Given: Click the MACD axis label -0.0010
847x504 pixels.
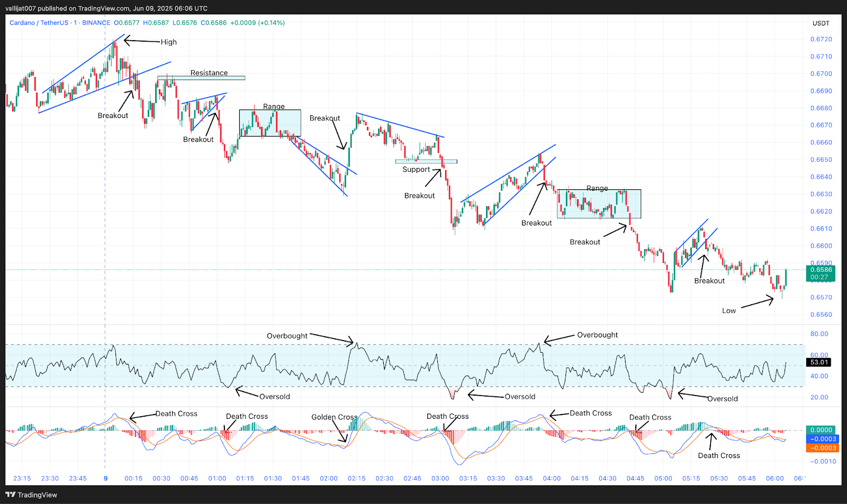Looking at the screenshot, I should (823, 462).
